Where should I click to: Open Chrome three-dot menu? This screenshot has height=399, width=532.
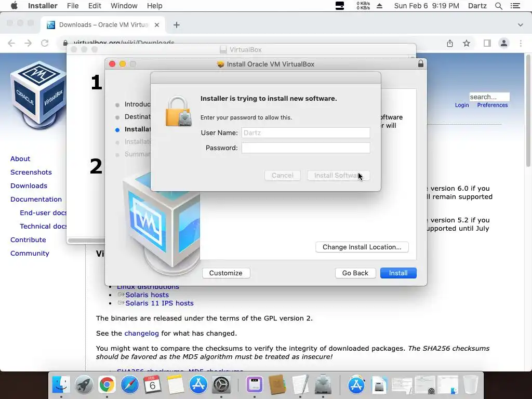click(521, 43)
